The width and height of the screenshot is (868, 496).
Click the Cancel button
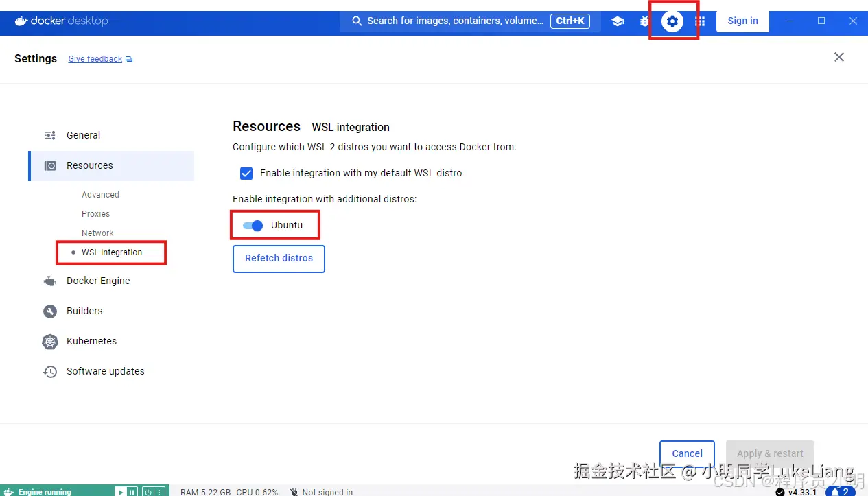pyautogui.click(x=687, y=453)
